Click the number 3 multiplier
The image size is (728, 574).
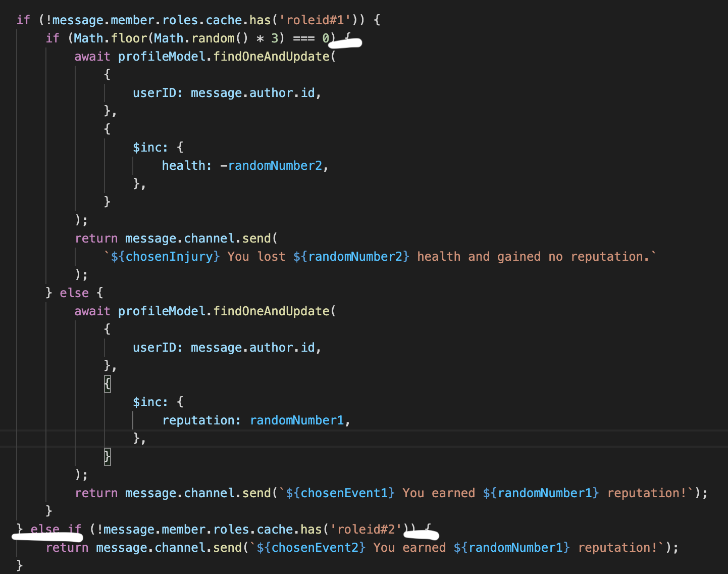point(275,38)
